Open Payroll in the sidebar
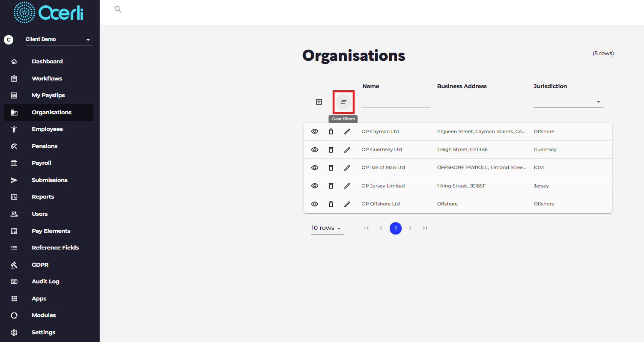This screenshot has width=644, height=342. 48,163
